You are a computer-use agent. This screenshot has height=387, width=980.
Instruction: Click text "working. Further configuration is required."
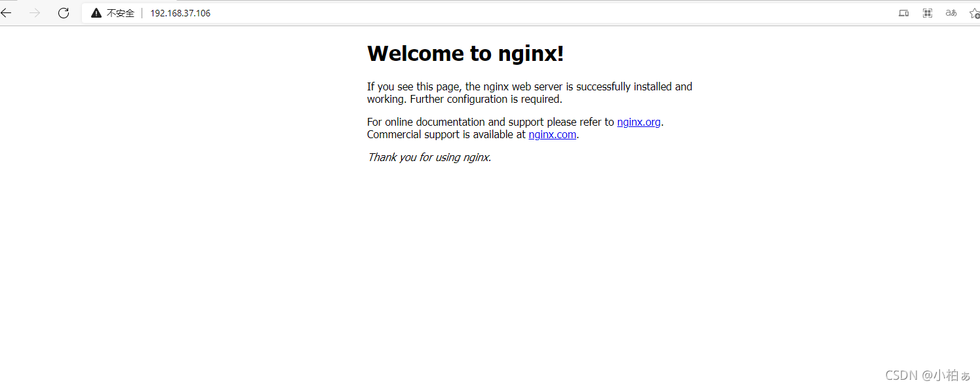click(x=465, y=100)
